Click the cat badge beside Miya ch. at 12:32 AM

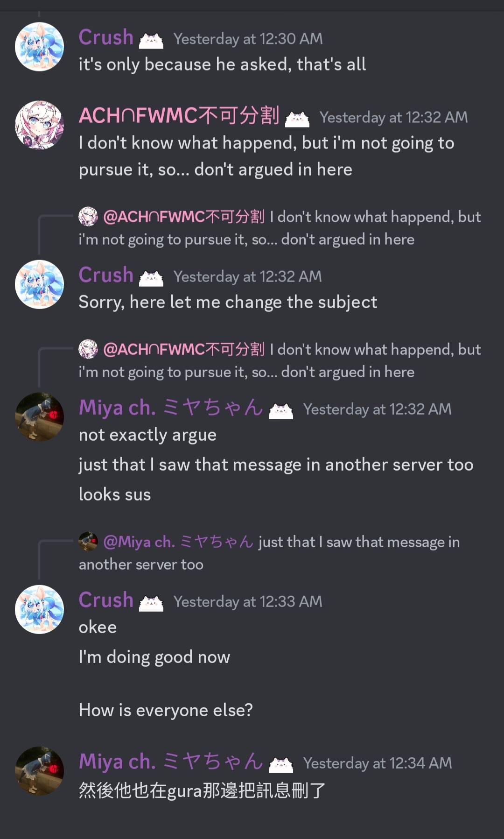(281, 411)
